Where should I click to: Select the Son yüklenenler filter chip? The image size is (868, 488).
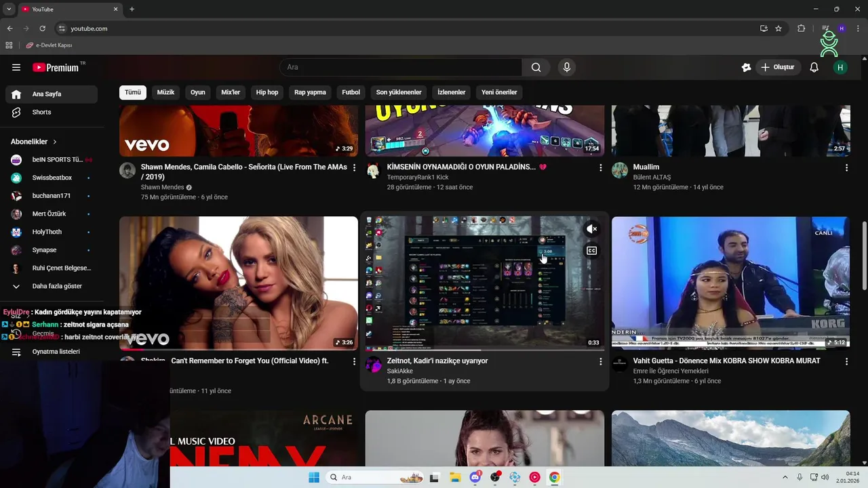(x=399, y=92)
